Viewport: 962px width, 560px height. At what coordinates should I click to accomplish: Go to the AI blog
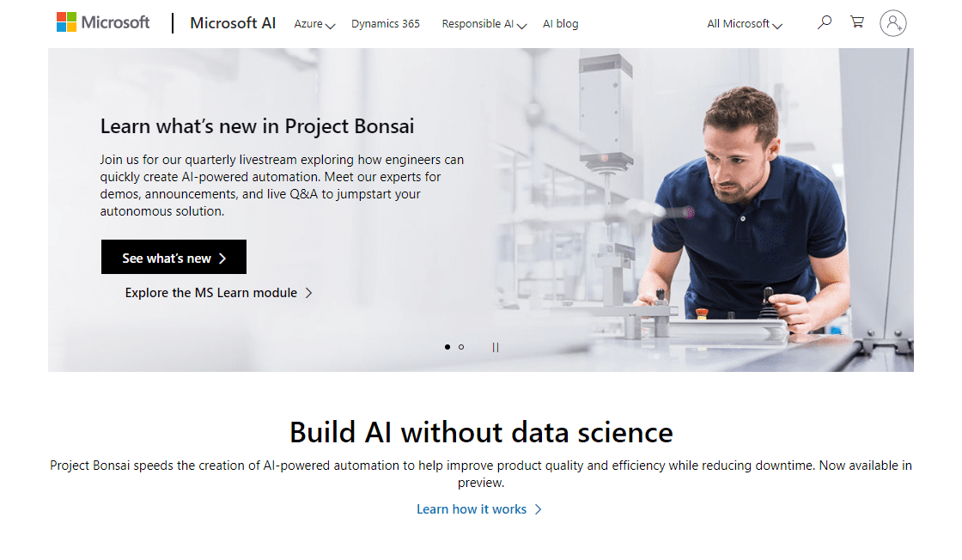(x=560, y=24)
